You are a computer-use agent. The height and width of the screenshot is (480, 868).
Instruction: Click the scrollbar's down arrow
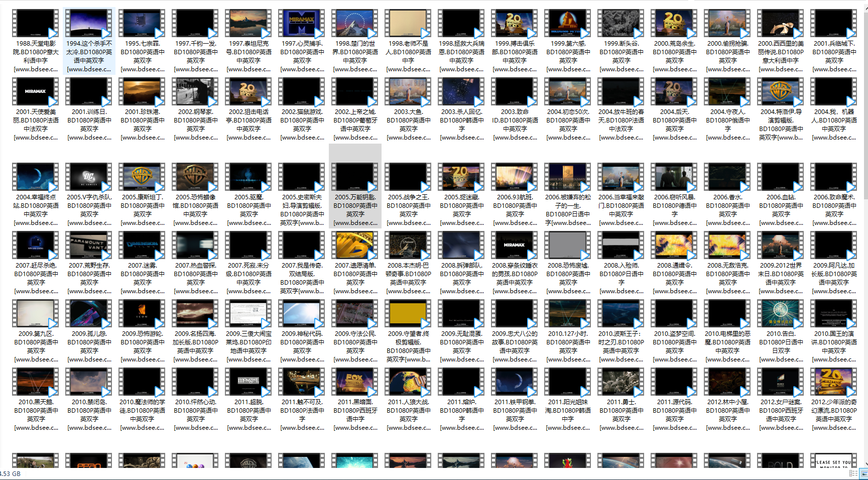click(865, 464)
